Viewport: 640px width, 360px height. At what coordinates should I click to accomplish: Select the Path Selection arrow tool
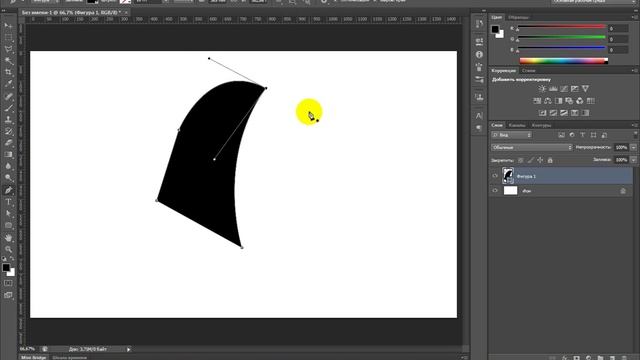(8, 213)
